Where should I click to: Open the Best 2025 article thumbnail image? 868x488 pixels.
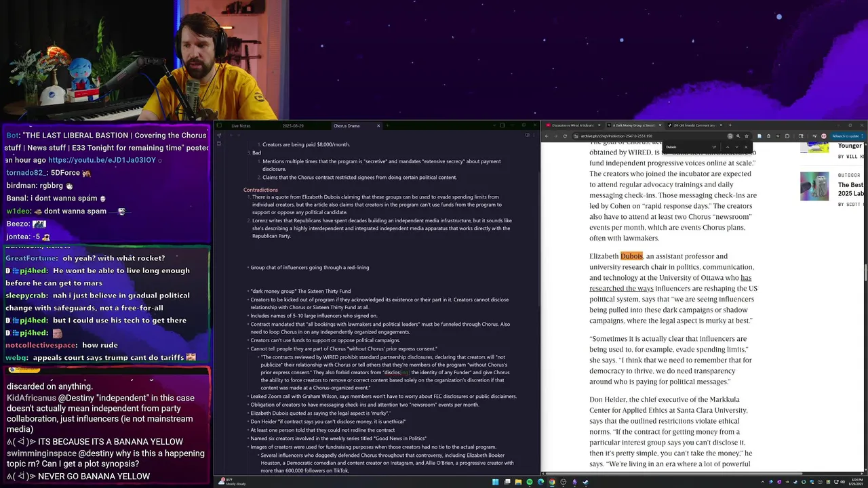pyautogui.click(x=814, y=186)
